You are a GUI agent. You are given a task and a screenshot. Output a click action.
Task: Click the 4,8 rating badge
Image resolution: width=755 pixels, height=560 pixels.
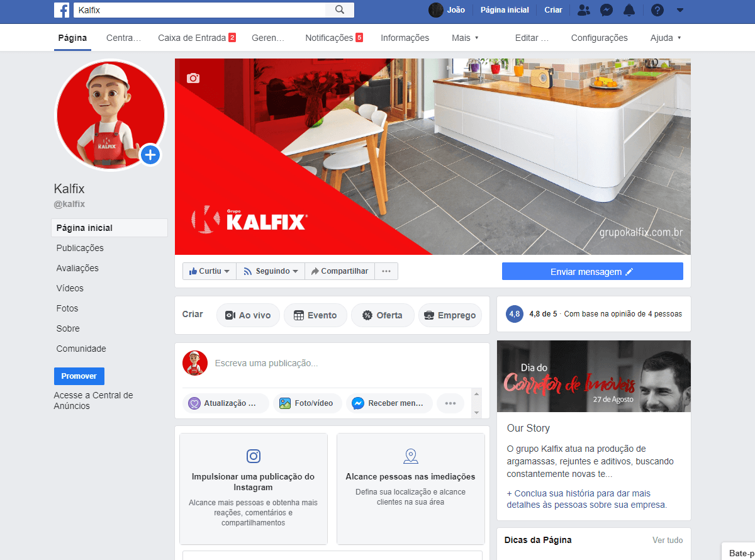515,314
